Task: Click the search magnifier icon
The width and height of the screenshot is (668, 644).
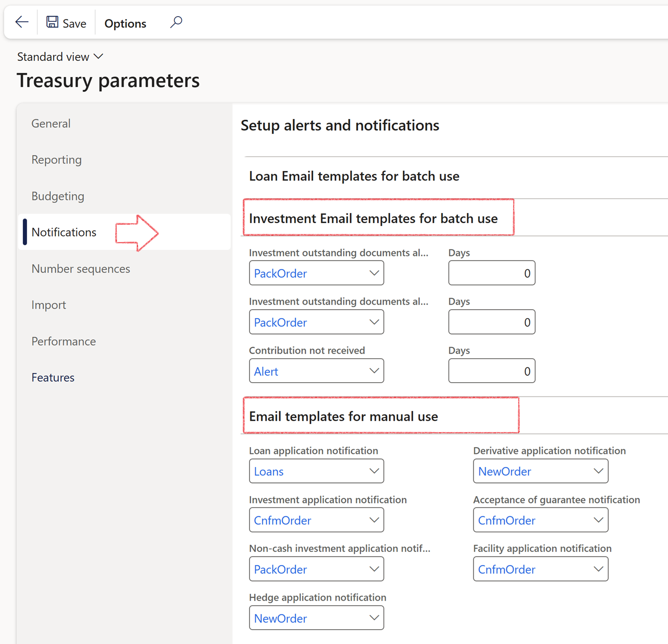Action: point(176,22)
